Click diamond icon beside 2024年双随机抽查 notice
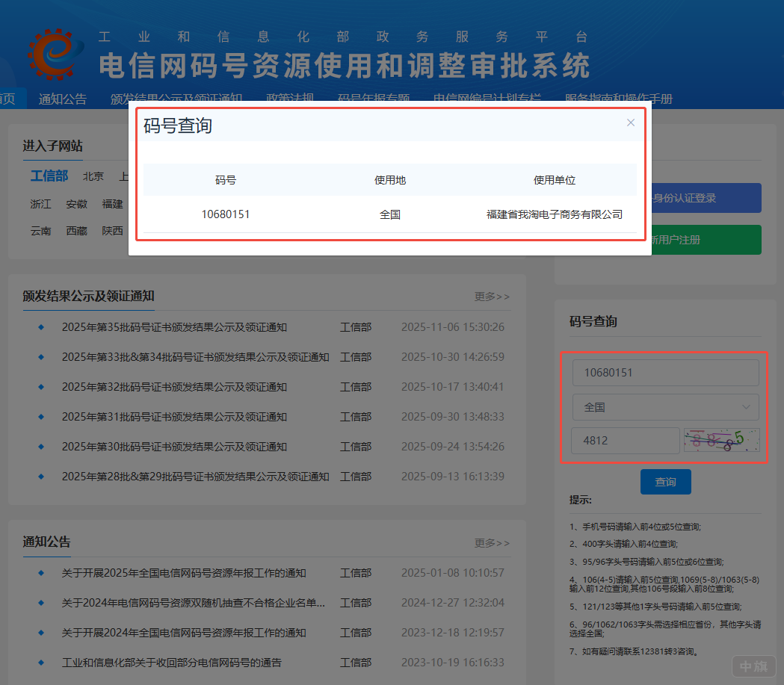The height and width of the screenshot is (685, 784). [40, 602]
